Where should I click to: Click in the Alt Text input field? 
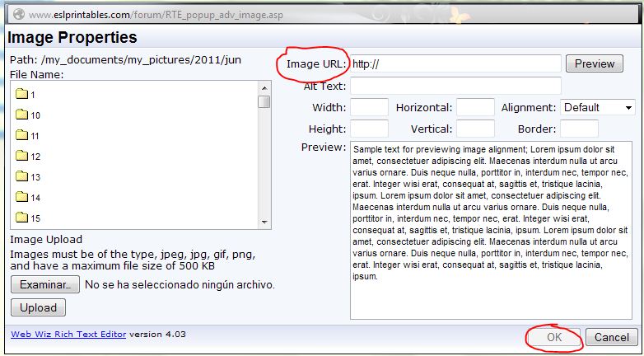pos(455,86)
